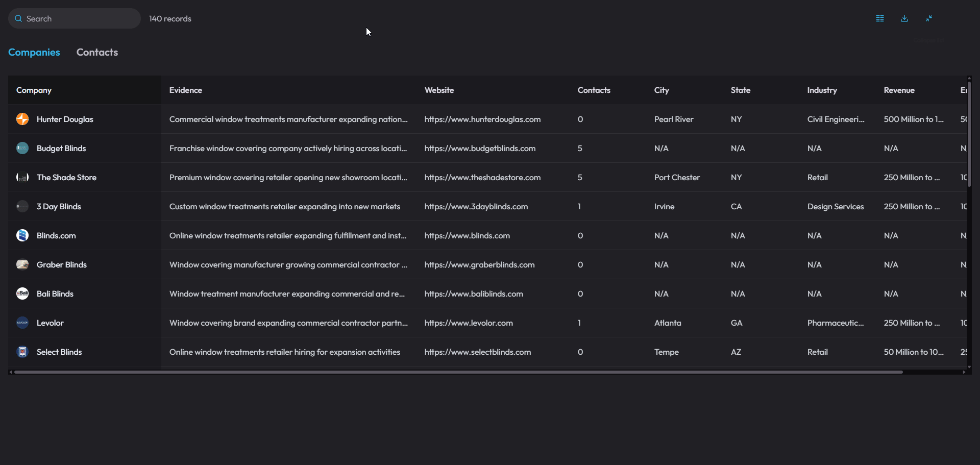This screenshot has height=465, width=980.
Task: Click the scroll-right arrow of the horizontal scrollbar
Action: tap(964, 372)
